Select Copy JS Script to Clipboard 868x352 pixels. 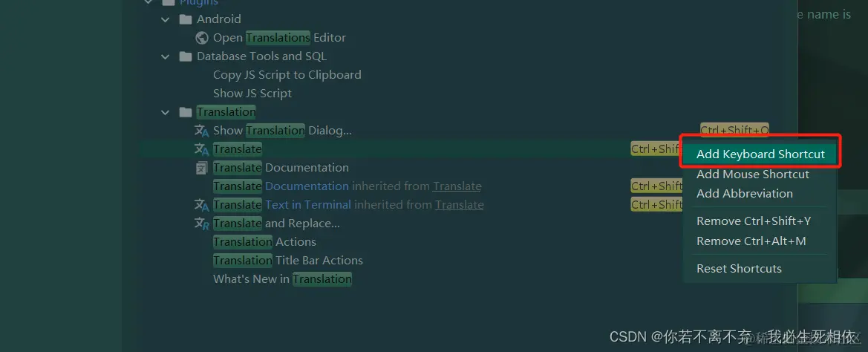(287, 75)
